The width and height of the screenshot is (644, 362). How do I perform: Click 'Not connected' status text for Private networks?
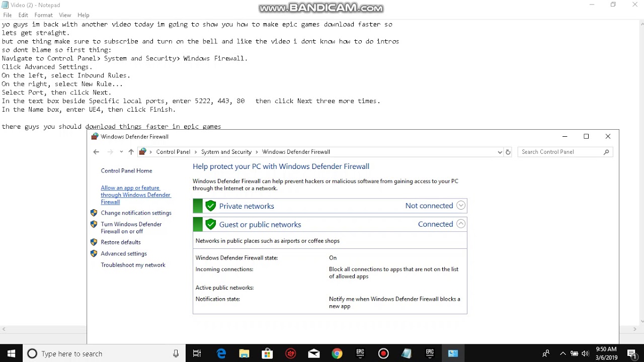click(429, 206)
